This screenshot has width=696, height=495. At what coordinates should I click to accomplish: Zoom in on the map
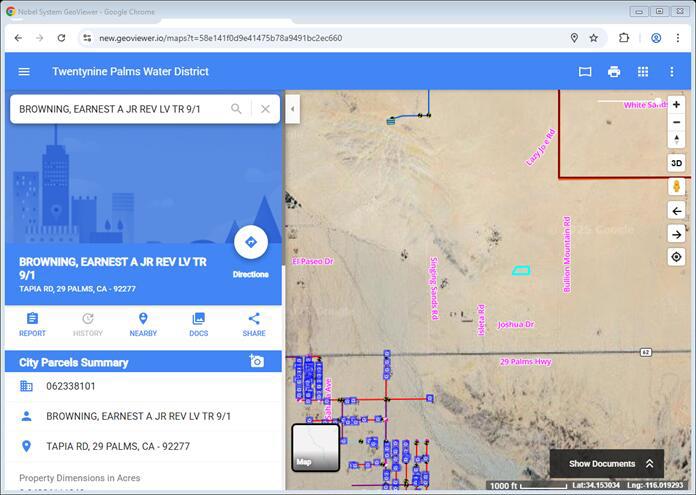point(677,105)
